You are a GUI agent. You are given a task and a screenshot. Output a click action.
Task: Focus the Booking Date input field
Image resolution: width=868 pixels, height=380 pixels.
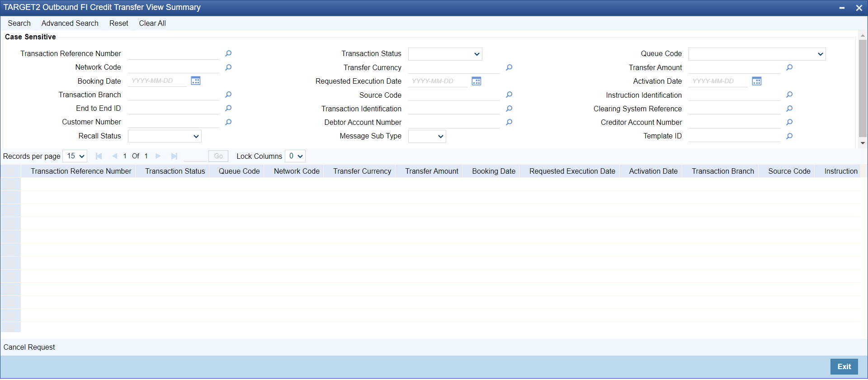click(x=157, y=81)
